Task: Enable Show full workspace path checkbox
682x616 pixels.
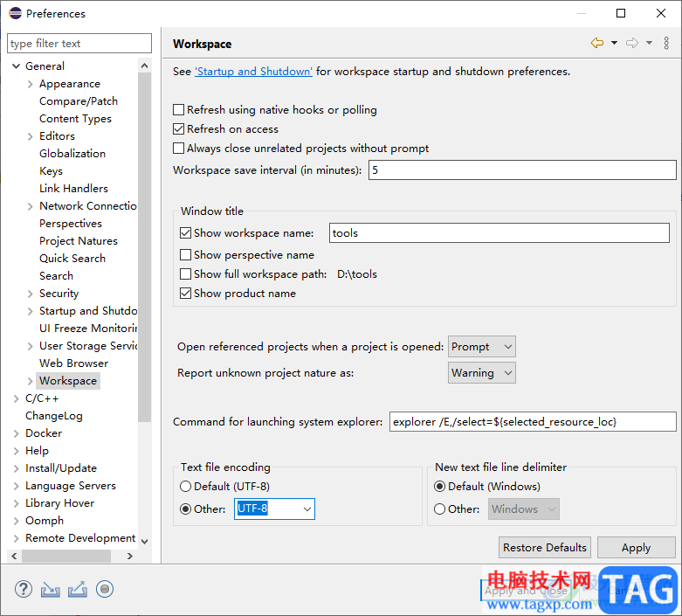Action: 185,273
